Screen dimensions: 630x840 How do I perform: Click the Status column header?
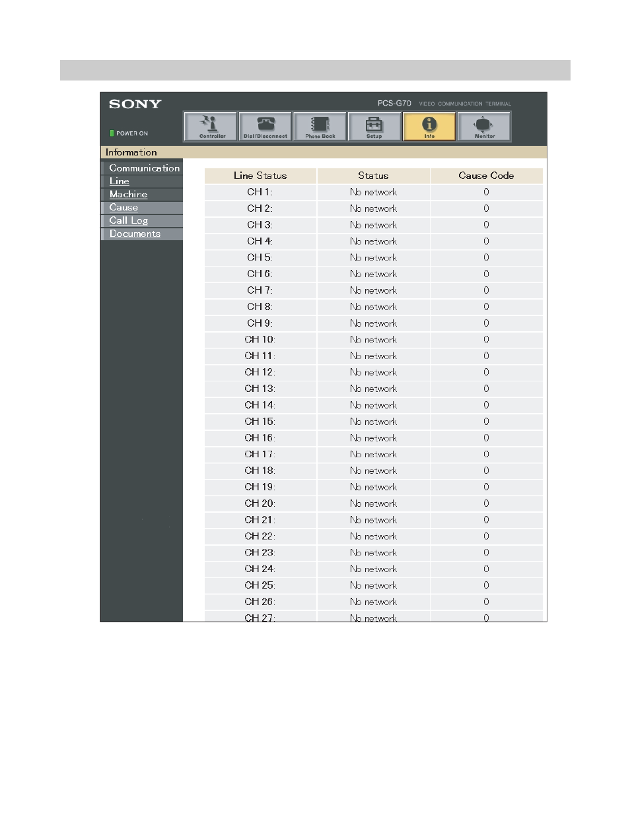(373, 176)
